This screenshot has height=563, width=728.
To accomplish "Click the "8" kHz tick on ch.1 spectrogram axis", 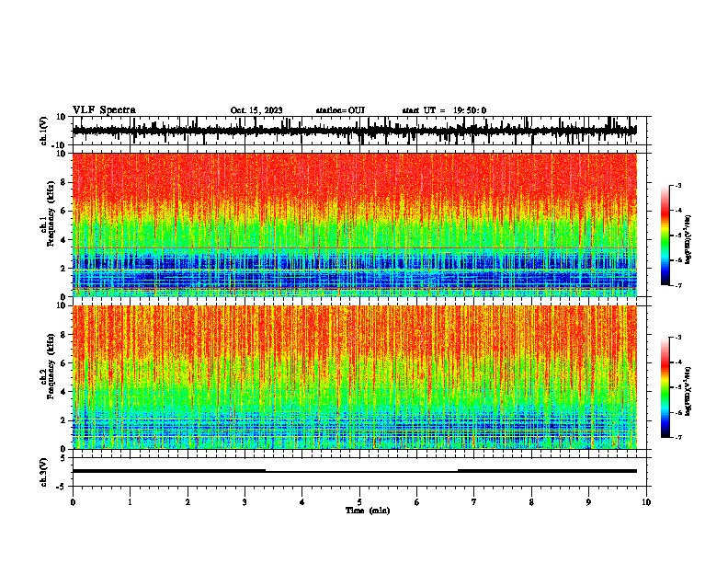I will pyautogui.click(x=64, y=182).
